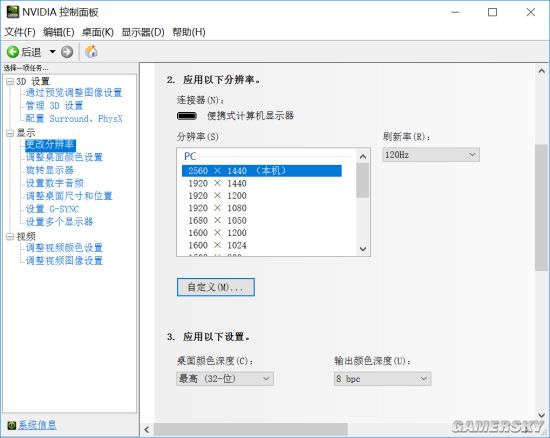Click horizontal scrollbar left arrow
Screen dimensions: 550x438
pyautogui.click(x=147, y=430)
